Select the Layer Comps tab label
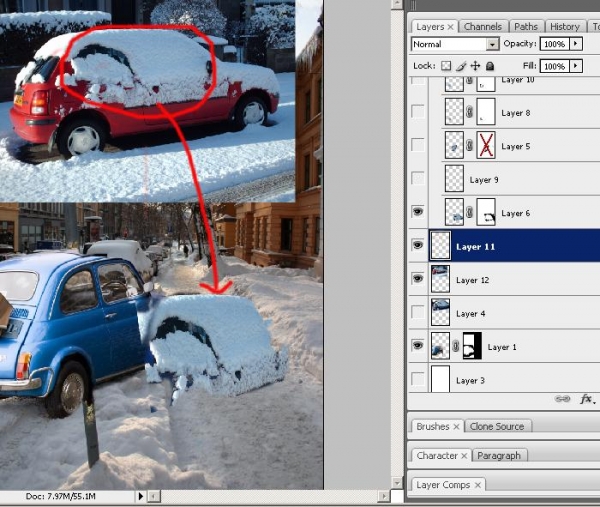This screenshot has height=507, width=600. coord(443,485)
